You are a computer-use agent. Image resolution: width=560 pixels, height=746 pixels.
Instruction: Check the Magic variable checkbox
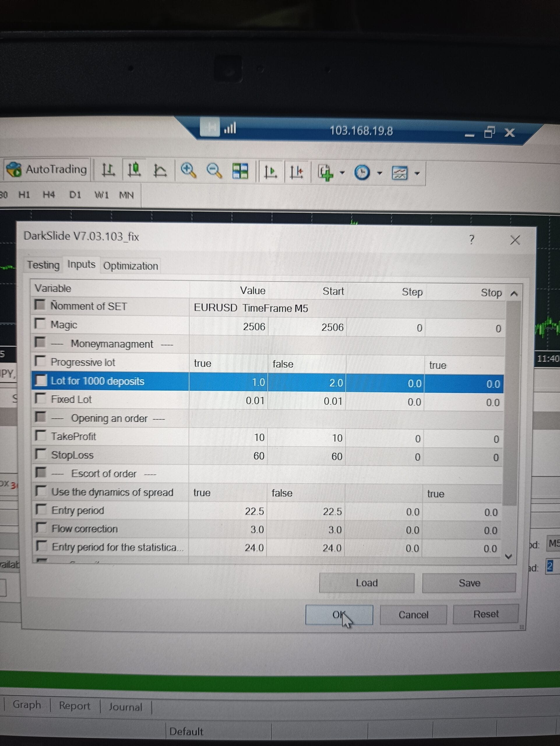pyautogui.click(x=40, y=323)
